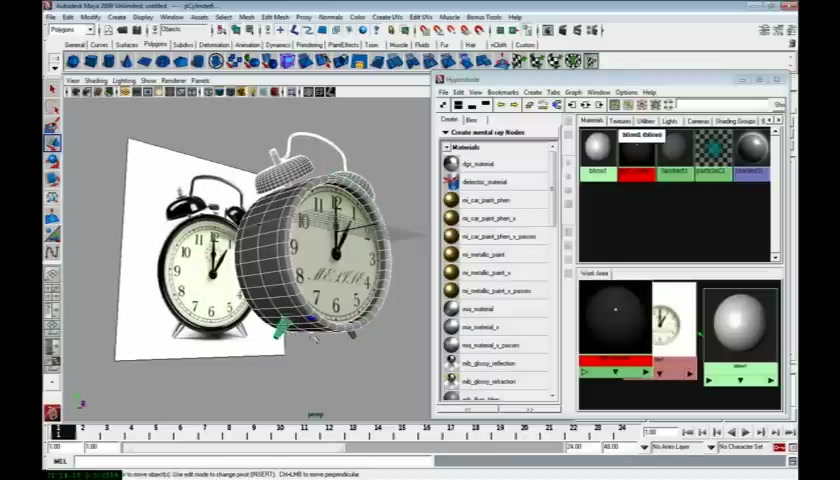Image resolution: width=840 pixels, height=480 pixels.
Task: Open shelf options arrow left of the shelf
Action: point(54,68)
